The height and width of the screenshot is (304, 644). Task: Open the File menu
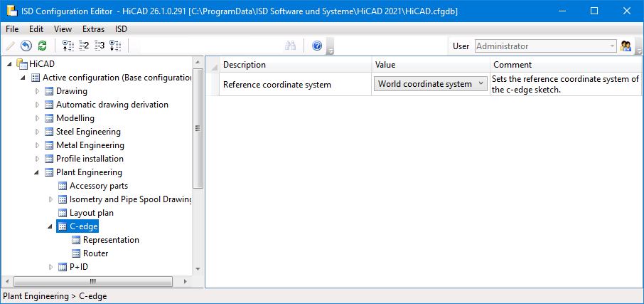tap(12, 28)
